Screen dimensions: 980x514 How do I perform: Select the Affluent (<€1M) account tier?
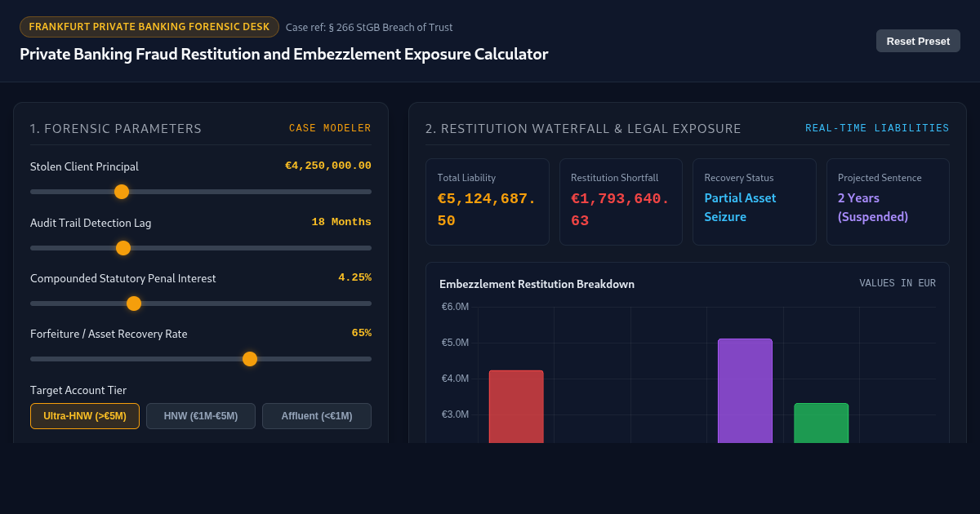317,416
